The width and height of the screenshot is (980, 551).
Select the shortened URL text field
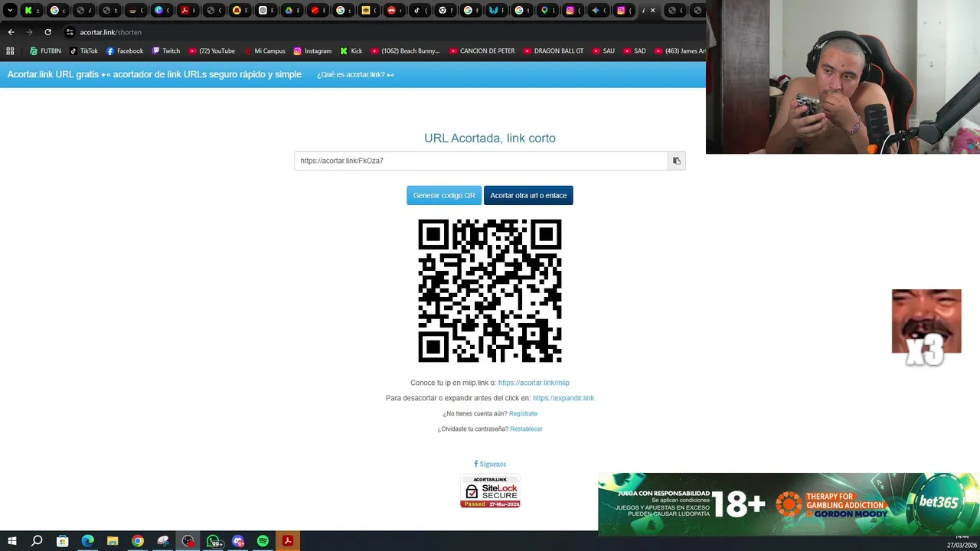coord(481,161)
